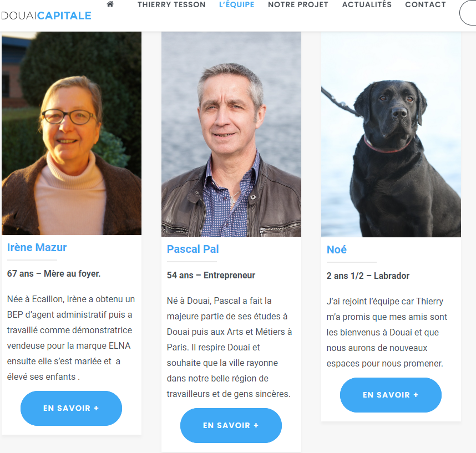Click the '2 ans 1/2 – Labrador' subtitle
The width and height of the screenshot is (476, 453).
(368, 276)
